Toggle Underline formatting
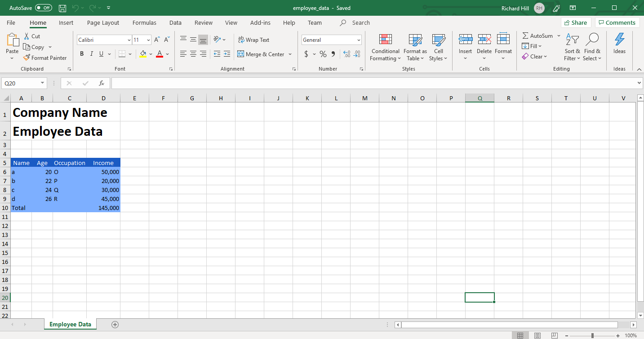This screenshot has width=644, height=339. click(x=102, y=54)
